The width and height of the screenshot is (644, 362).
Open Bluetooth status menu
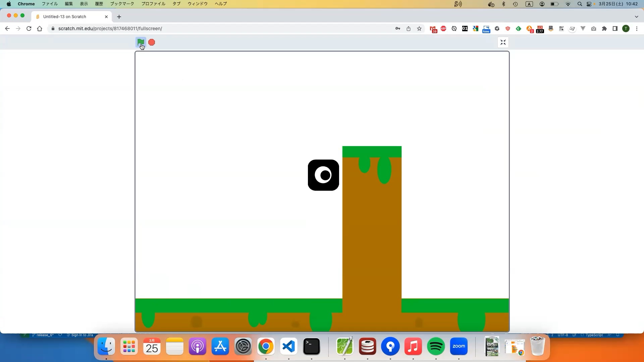[x=503, y=4]
